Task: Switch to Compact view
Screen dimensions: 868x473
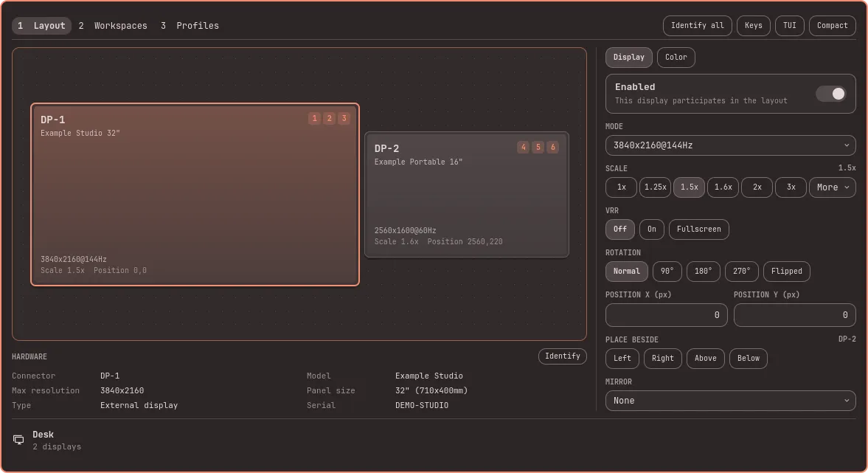Action: [x=832, y=26]
